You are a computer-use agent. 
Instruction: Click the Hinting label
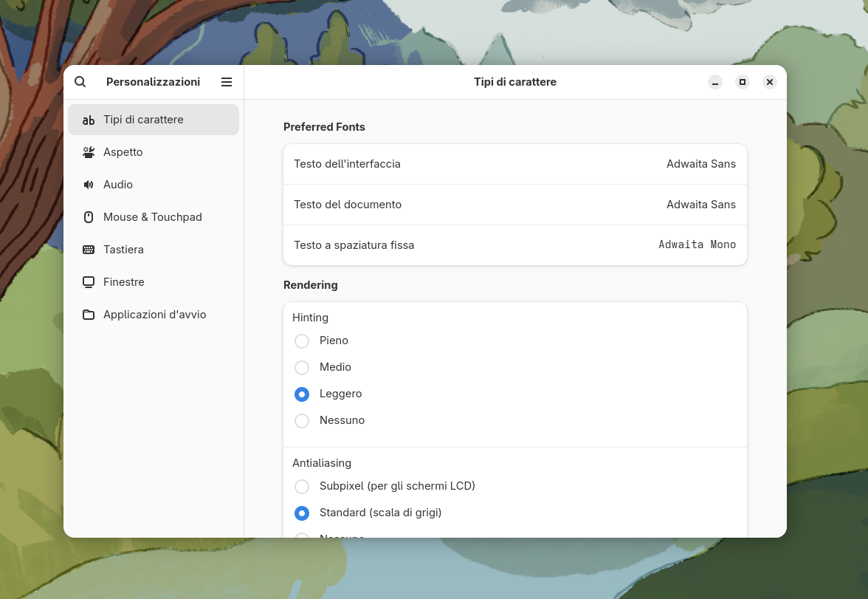(x=310, y=318)
